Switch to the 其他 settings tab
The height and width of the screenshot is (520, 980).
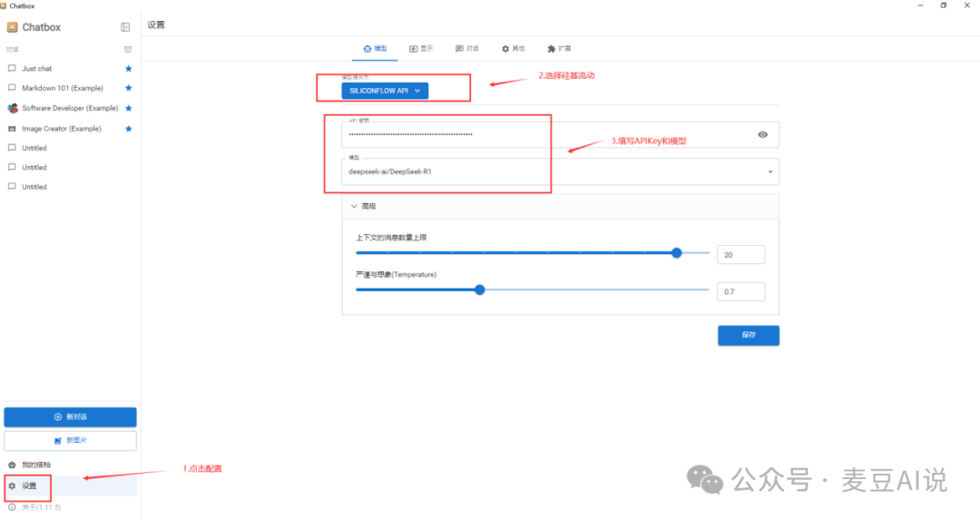coord(513,49)
